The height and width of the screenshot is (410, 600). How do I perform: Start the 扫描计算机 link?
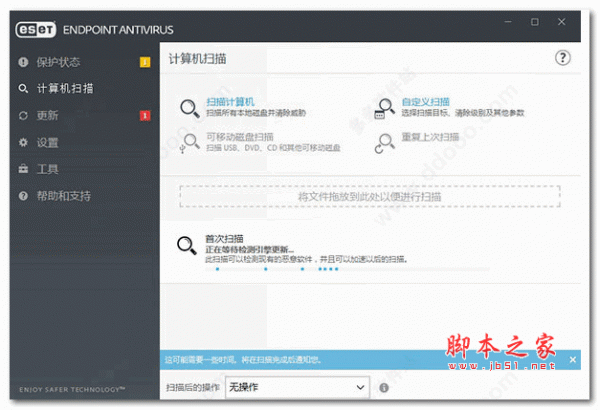click(x=230, y=102)
